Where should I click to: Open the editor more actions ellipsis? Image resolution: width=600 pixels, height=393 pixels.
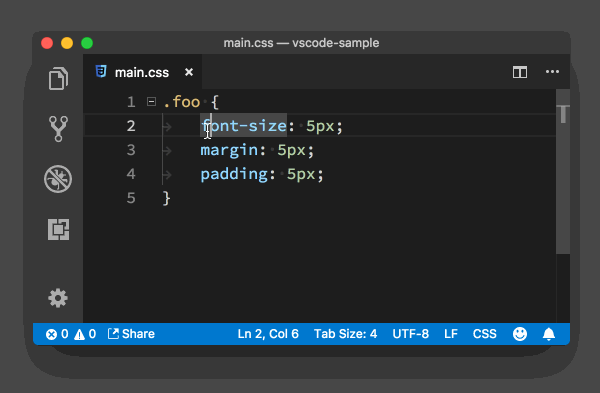tap(552, 72)
